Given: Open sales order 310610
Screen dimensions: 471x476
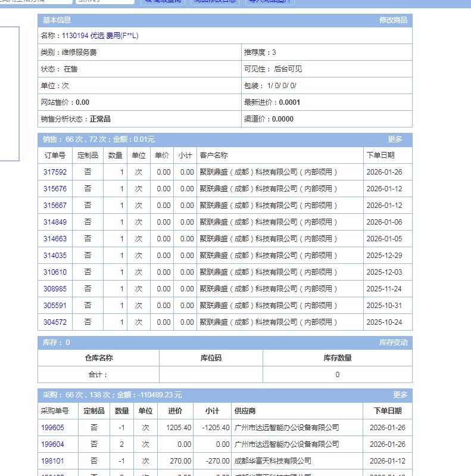Looking at the screenshot, I should (x=55, y=272).
